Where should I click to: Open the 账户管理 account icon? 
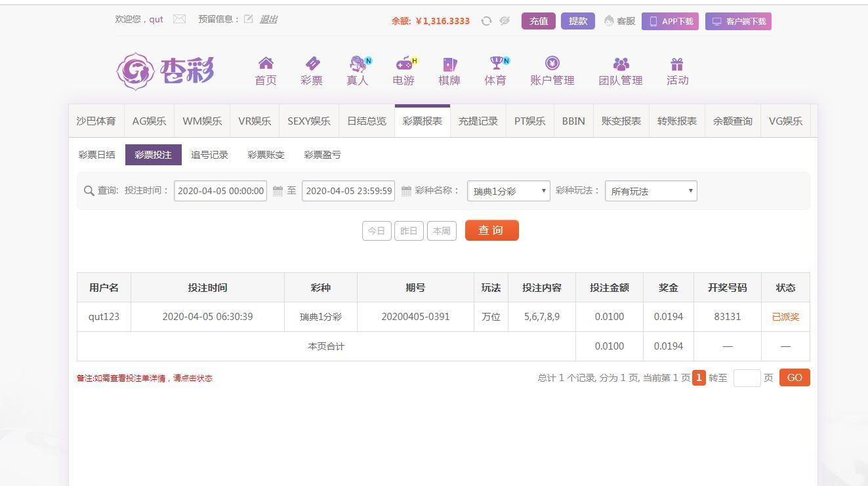point(552,64)
